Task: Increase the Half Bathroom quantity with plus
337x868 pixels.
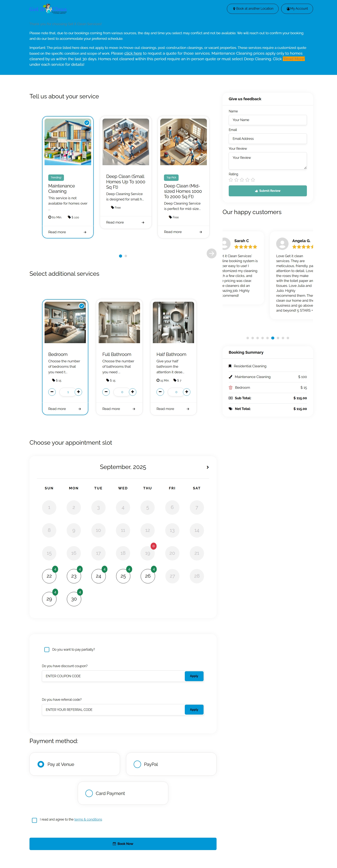Action: 187,392
